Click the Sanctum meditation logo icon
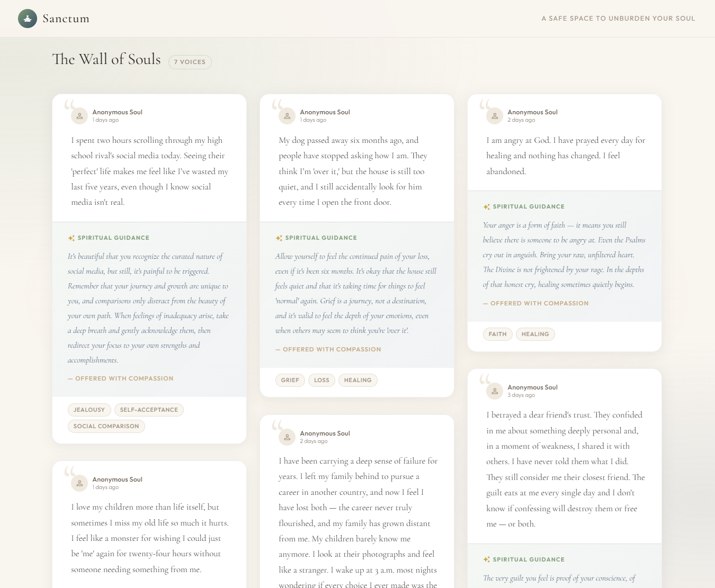Screen dimensions: 715x588 point(28,19)
